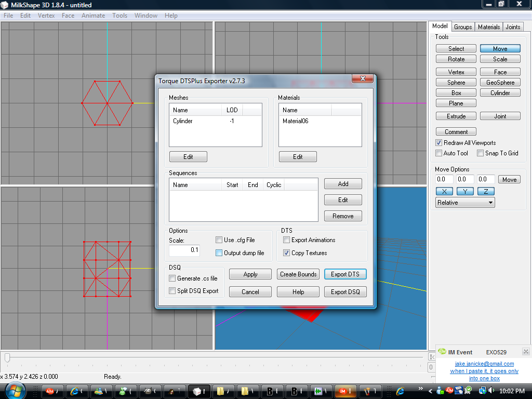Screen dimensions: 532x399
Task: Toggle Split DSQ Export checkbox
Action: [x=172, y=291]
